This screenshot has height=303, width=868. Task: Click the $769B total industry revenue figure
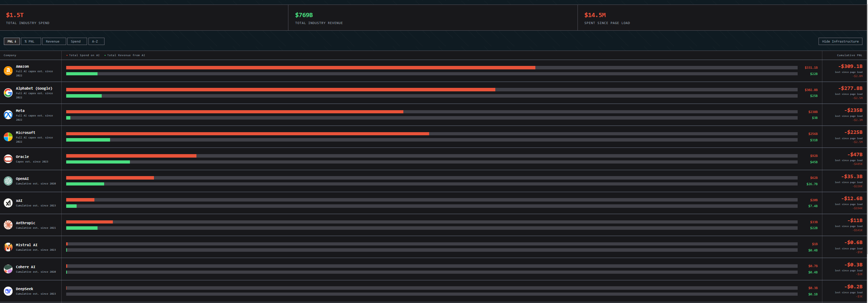(x=304, y=15)
